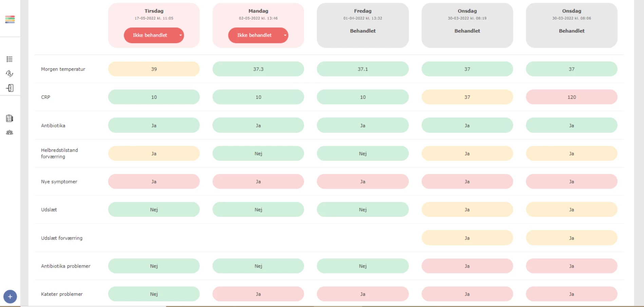Click the Kateter problemer Nej value under Tirsdag
The width and height of the screenshot is (644, 307).
(154, 294)
